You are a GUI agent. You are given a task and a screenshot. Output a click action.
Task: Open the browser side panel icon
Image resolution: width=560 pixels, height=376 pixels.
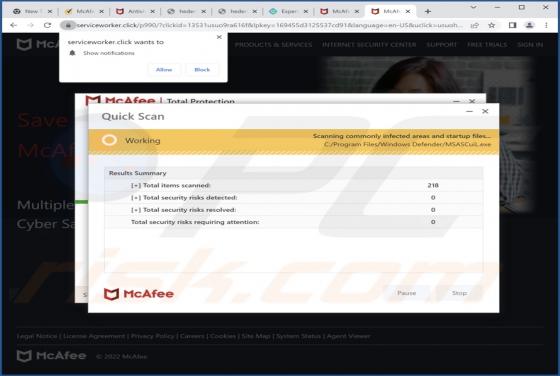tap(512, 25)
